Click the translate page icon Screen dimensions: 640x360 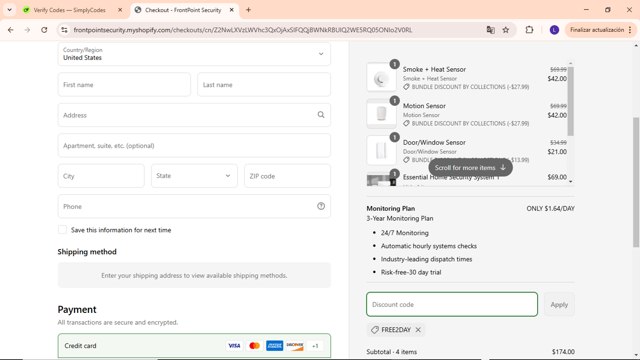(490, 30)
